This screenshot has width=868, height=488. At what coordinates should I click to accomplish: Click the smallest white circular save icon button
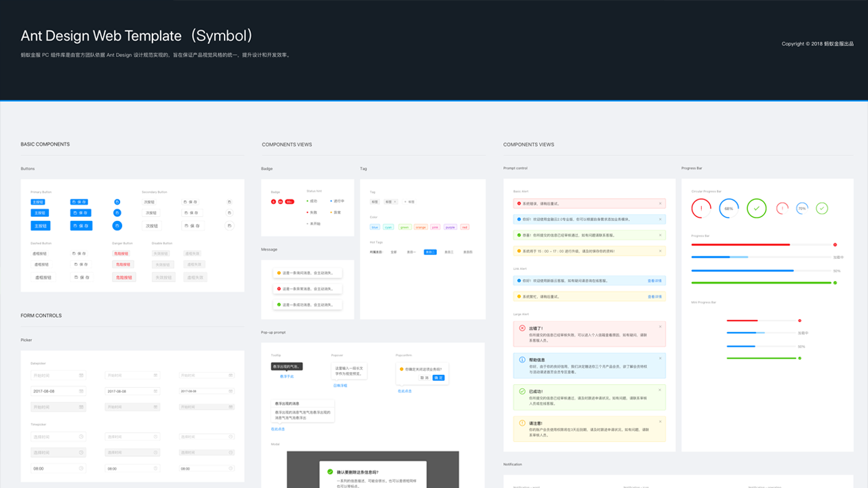(x=229, y=202)
